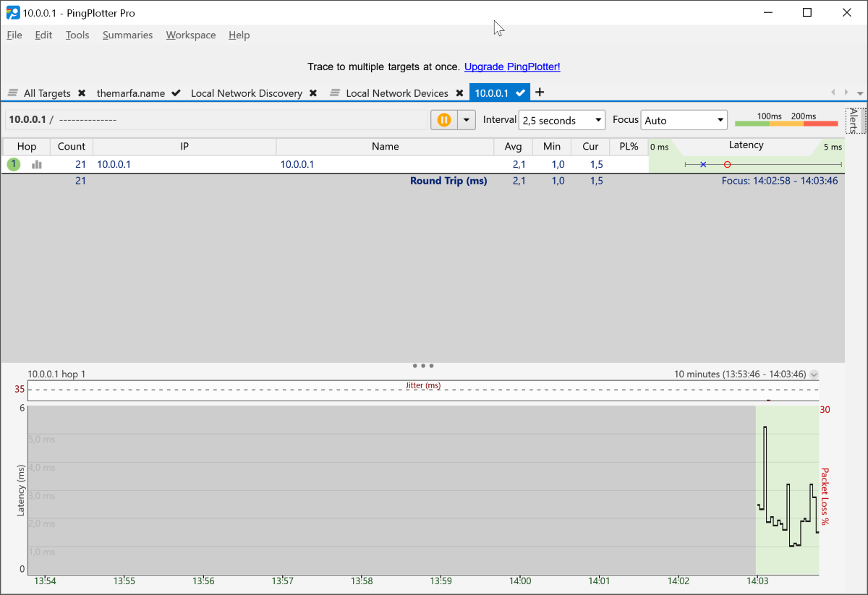The width and height of the screenshot is (868, 595).
Task: Click the red circle marker in latency graph
Action: [x=727, y=165]
